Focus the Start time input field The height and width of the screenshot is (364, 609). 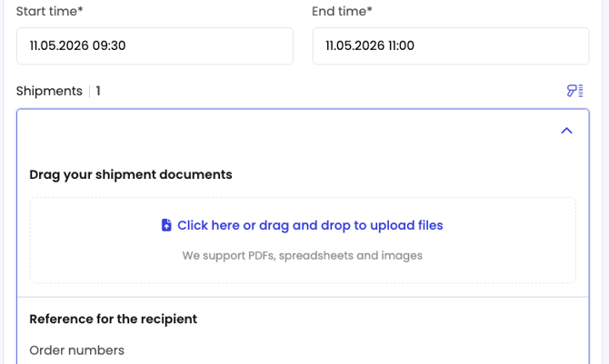(155, 45)
